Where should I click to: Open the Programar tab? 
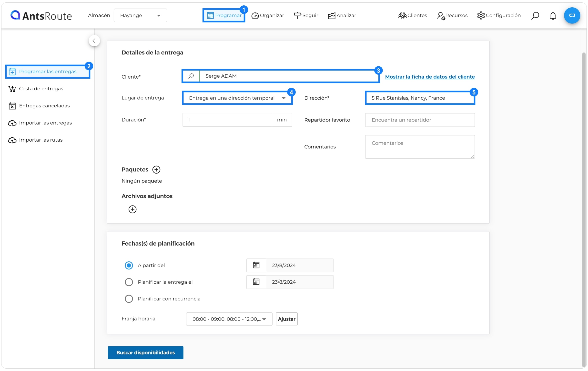pyautogui.click(x=224, y=15)
